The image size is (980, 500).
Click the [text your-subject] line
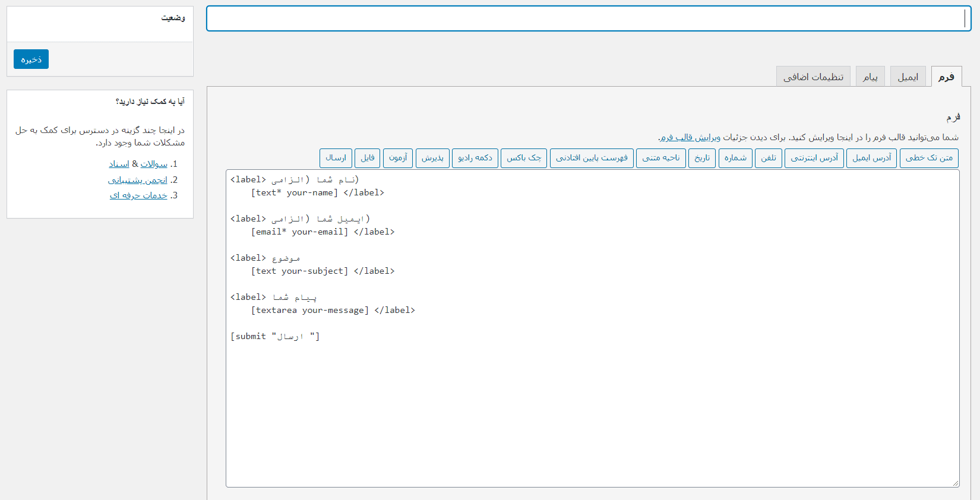tap(323, 271)
